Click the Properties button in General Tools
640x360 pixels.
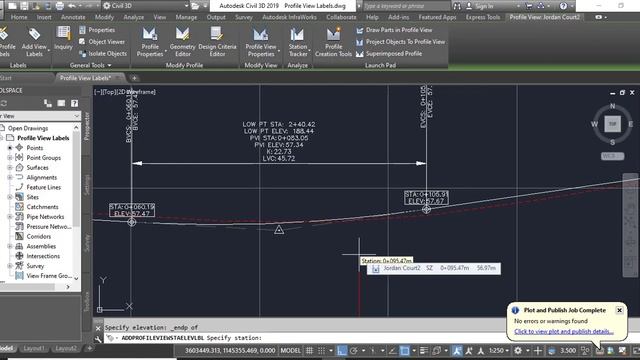coord(97,30)
